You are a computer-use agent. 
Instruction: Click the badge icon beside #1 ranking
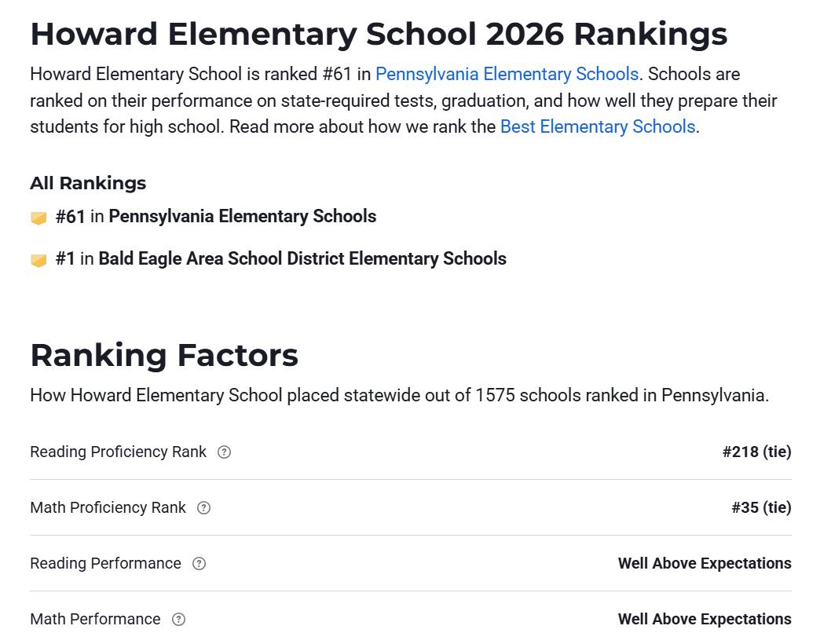(38, 260)
